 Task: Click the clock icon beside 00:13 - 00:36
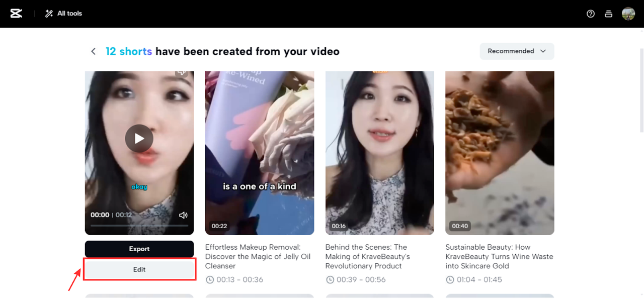(x=209, y=279)
